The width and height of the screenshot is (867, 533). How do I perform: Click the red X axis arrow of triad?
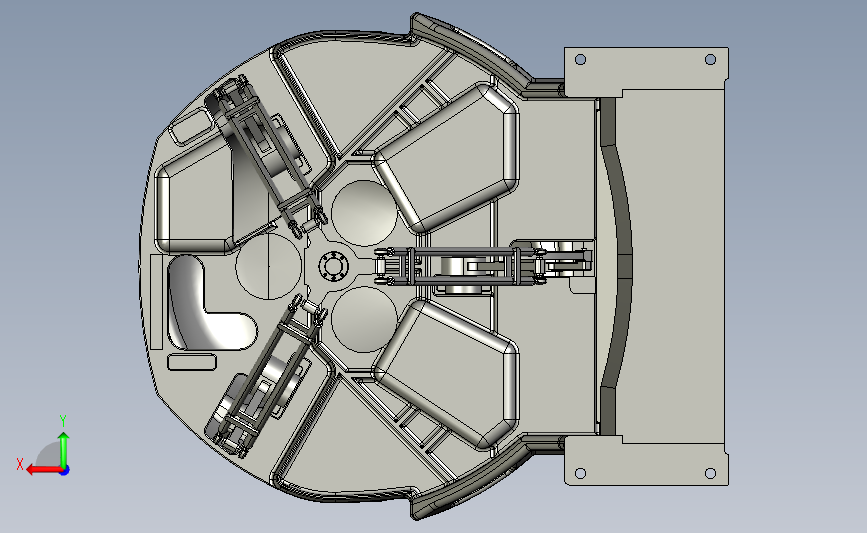click(x=44, y=469)
